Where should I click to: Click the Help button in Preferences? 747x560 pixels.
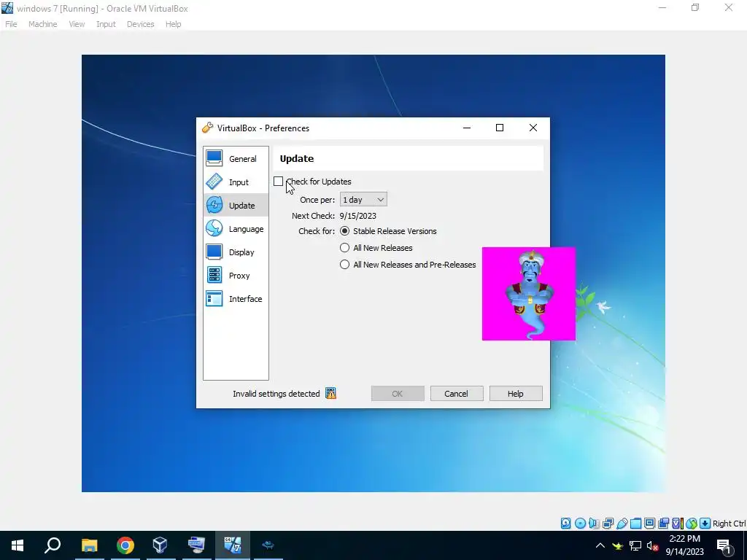point(516,393)
